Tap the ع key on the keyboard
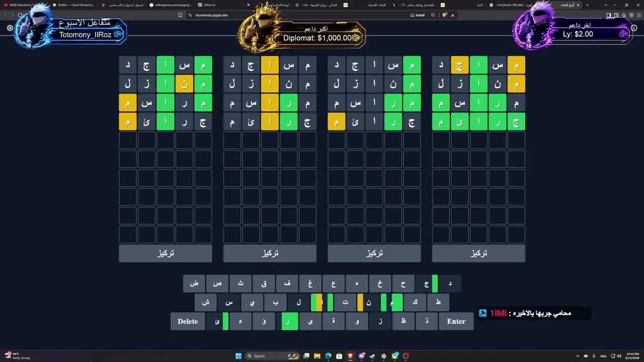Screen dimensions: 644x362 [x=334, y=284]
